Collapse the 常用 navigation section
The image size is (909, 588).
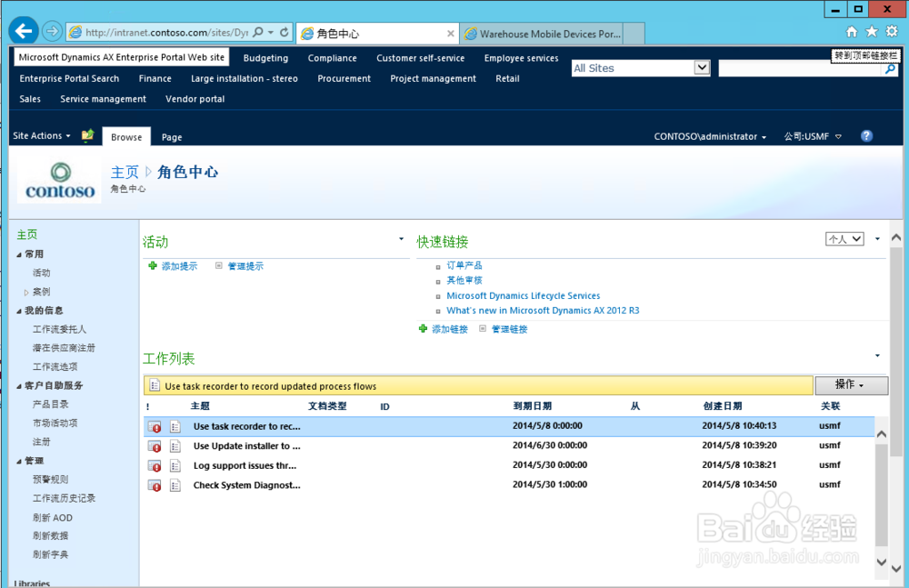pyautogui.click(x=19, y=254)
